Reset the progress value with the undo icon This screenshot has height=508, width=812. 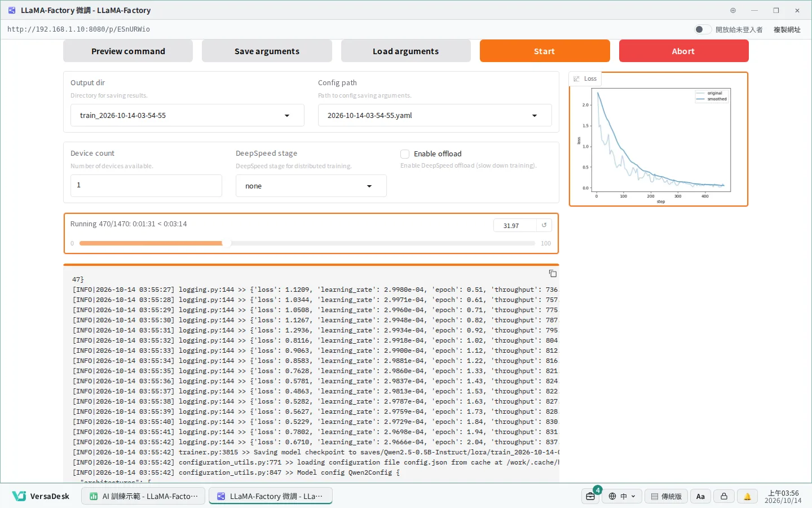[544, 225]
